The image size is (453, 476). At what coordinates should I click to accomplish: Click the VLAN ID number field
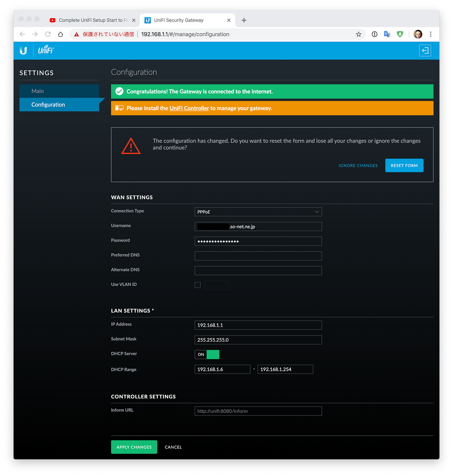216,285
